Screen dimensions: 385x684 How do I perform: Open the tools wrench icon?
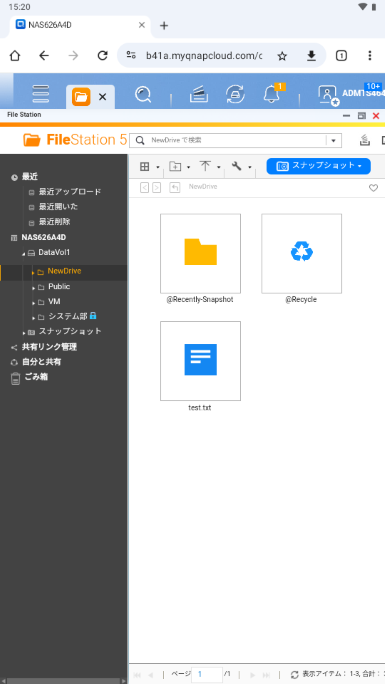coord(237,166)
